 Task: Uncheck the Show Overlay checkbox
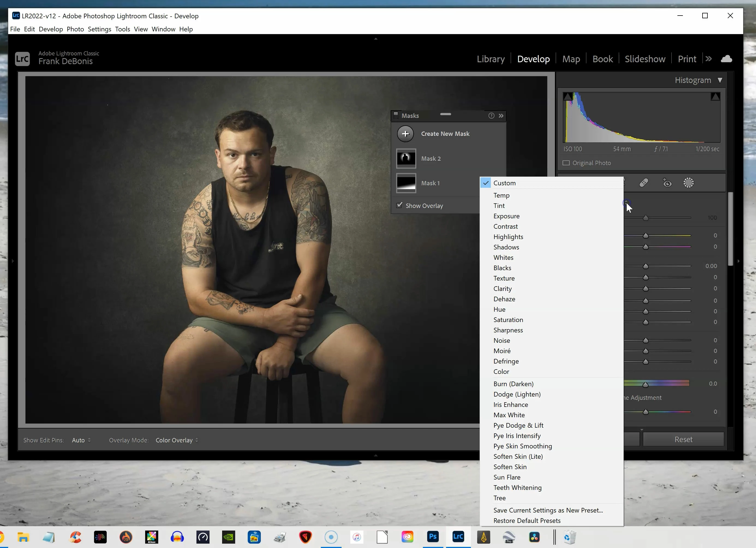coord(399,205)
